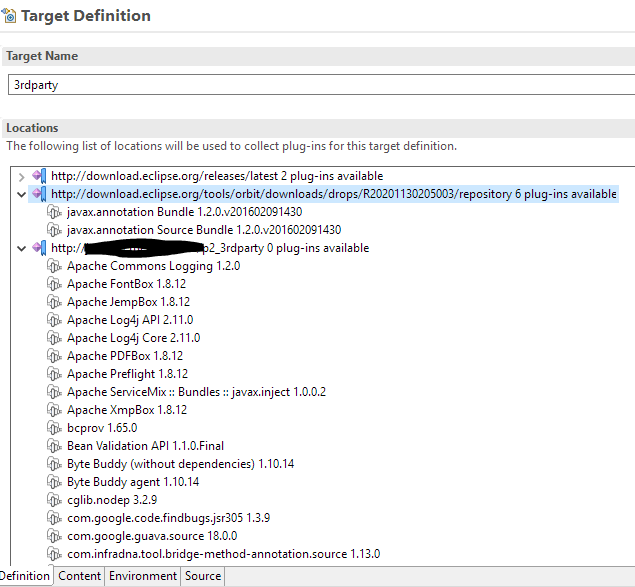The image size is (635, 587).
Task: Click plug-in icon of Apache JempBox
Action: pos(54,302)
